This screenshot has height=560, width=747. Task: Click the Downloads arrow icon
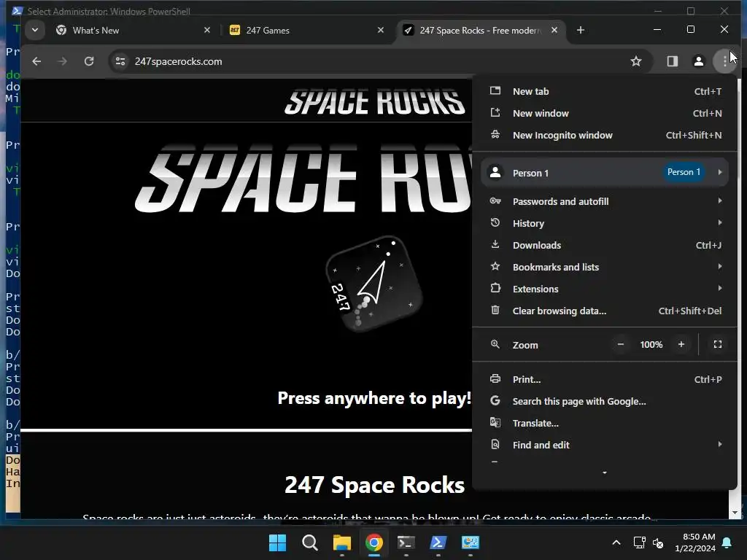click(495, 244)
